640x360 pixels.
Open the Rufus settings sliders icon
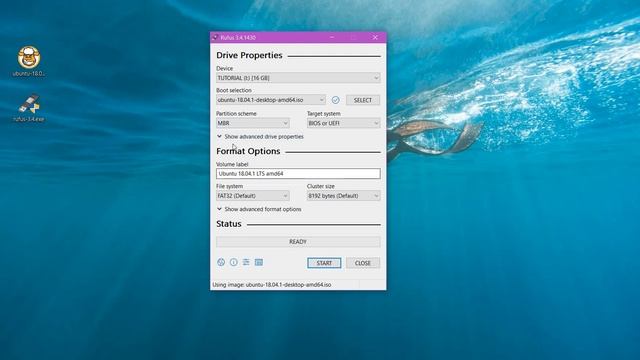(x=246, y=262)
